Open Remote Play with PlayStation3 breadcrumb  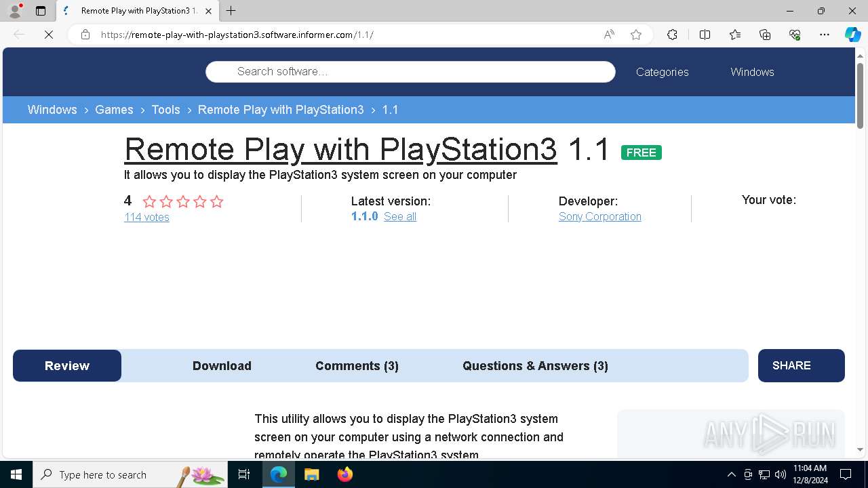point(281,110)
